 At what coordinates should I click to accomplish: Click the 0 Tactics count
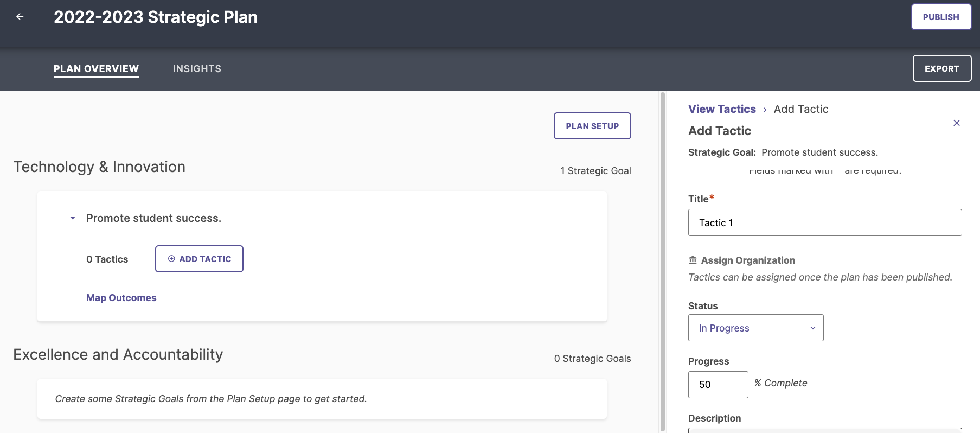tap(107, 259)
